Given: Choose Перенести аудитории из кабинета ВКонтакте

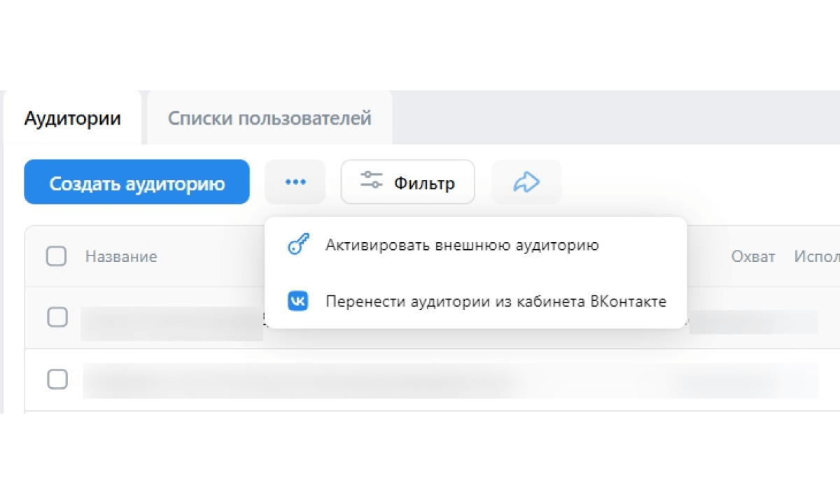Looking at the screenshot, I should click(475, 301).
